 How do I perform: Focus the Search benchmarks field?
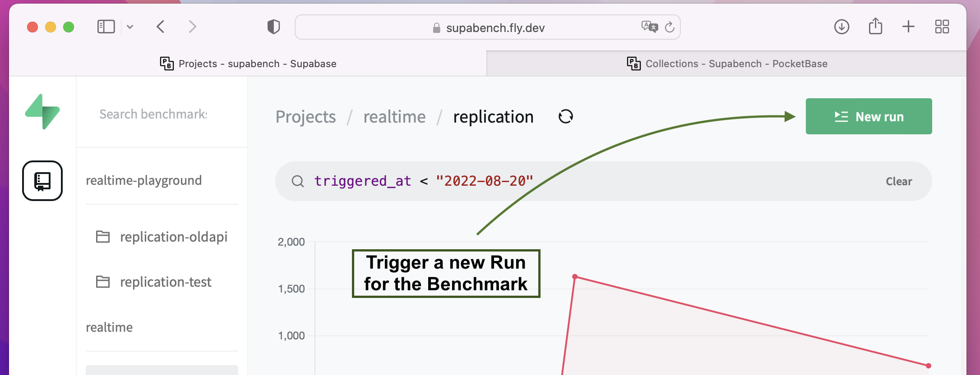(153, 114)
